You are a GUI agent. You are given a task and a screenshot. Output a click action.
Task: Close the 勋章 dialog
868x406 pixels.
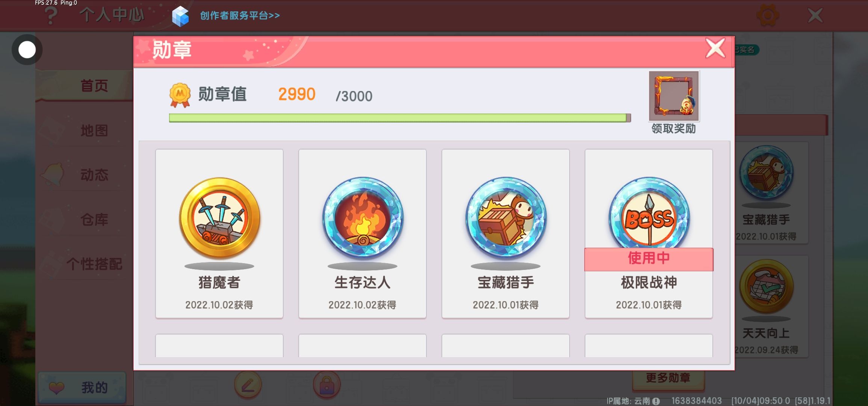(x=715, y=48)
